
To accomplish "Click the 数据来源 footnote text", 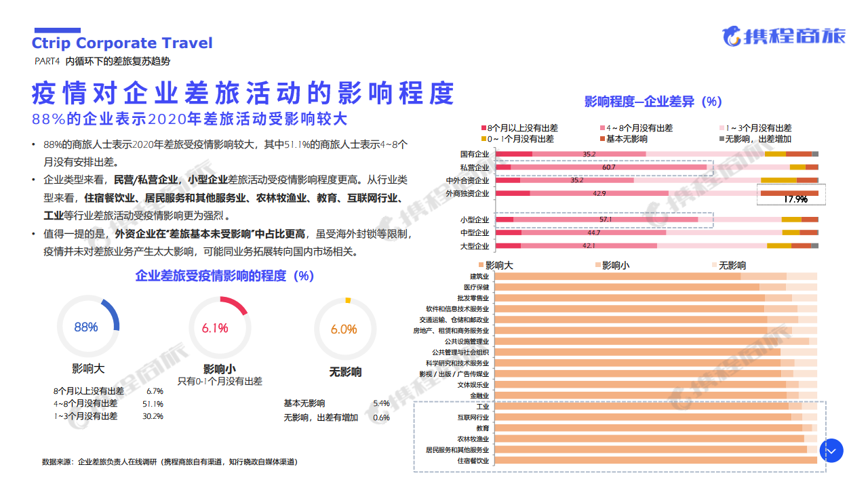I will [170, 462].
